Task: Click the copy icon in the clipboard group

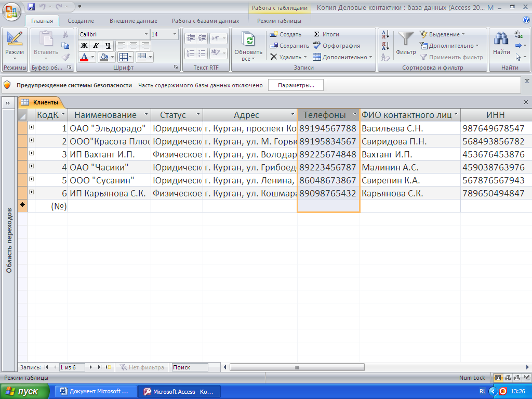Action: [x=65, y=46]
